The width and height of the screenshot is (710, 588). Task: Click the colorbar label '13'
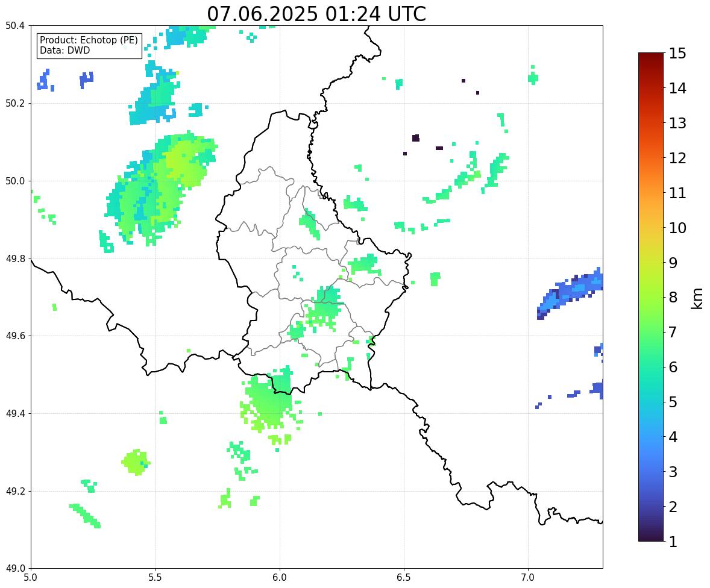tap(677, 123)
